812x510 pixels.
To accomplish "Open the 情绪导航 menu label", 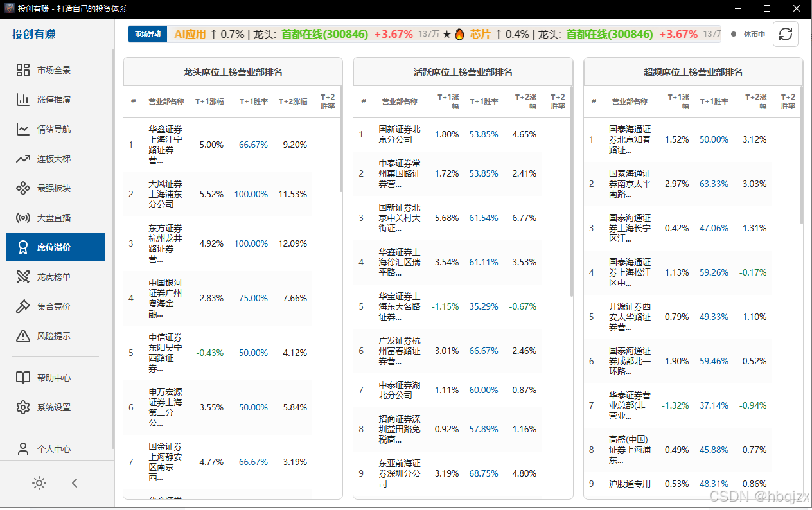I will pos(54,129).
